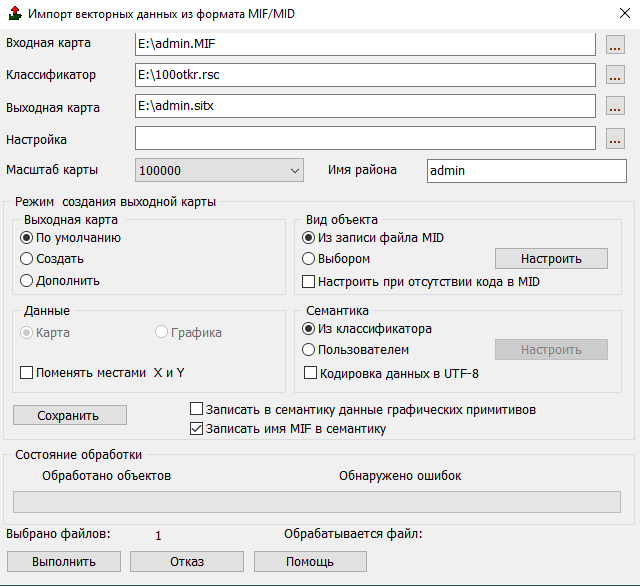The height and width of the screenshot is (586, 640).
Task: Enable Поменять местами X и Y
Action: coord(27,373)
